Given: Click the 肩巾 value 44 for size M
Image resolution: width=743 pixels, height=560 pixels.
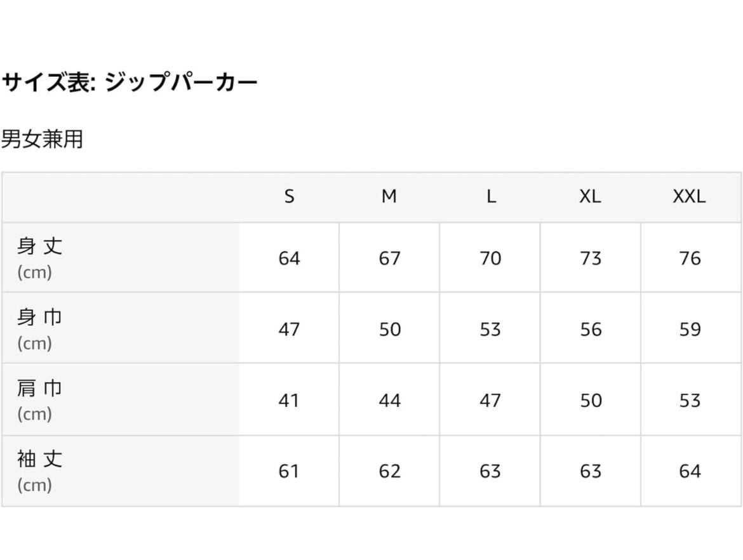Looking at the screenshot, I should 389,401.
